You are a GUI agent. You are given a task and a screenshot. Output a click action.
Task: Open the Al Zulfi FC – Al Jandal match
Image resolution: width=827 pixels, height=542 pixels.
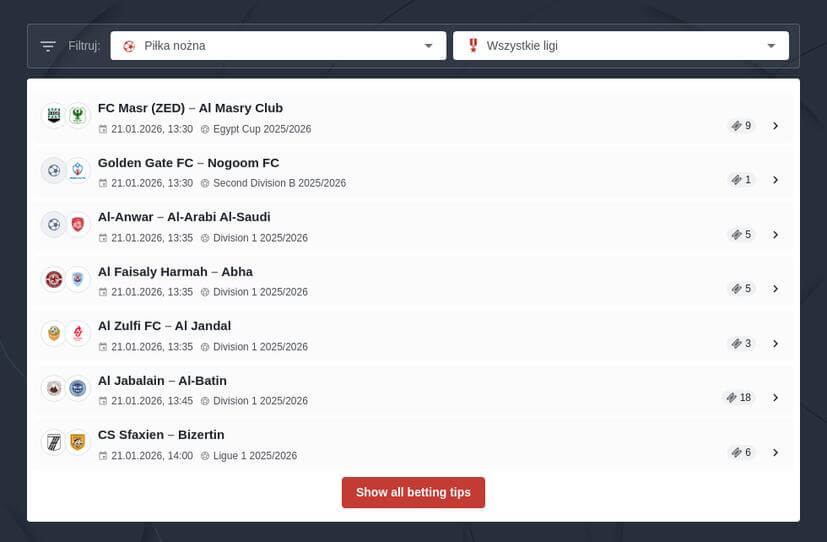[x=164, y=326]
